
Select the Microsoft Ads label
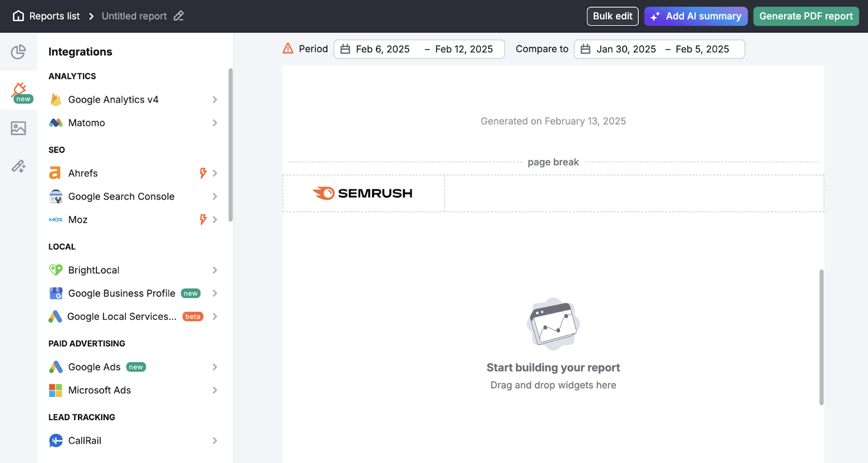coord(100,390)
